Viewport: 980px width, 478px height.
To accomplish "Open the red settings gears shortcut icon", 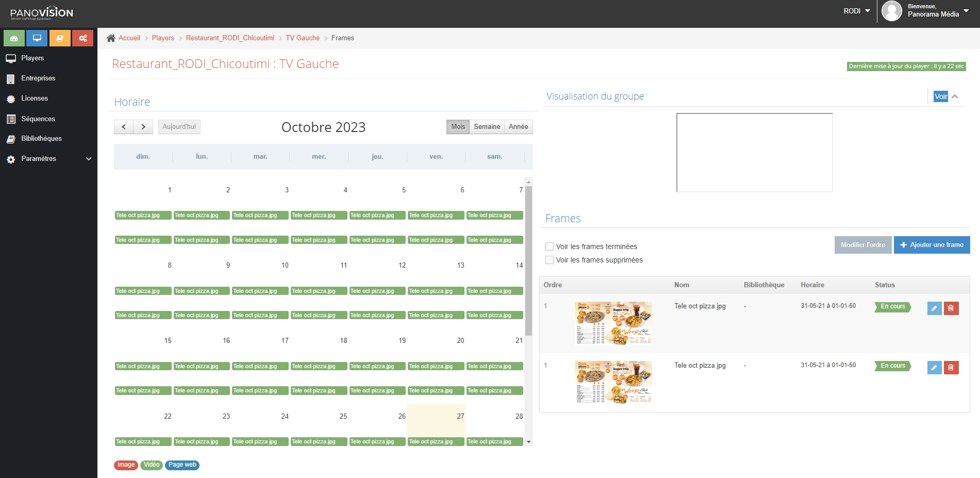I will tap(82, 38).
